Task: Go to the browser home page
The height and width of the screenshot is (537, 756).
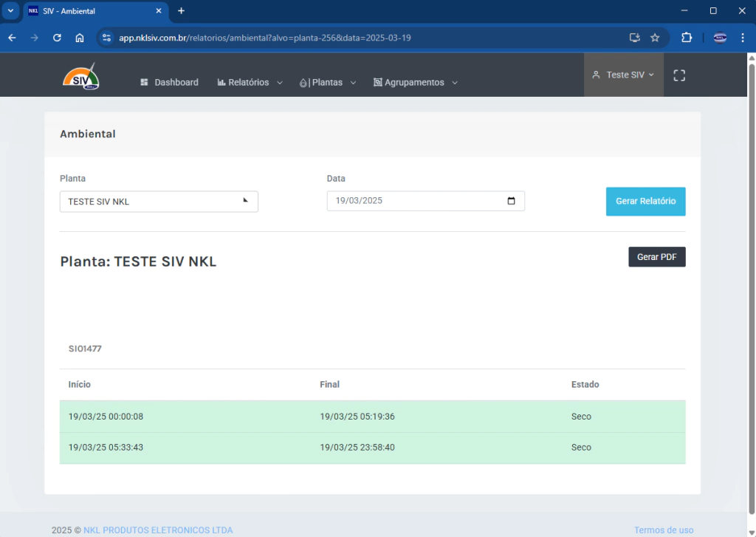Action: coord(80,38)
